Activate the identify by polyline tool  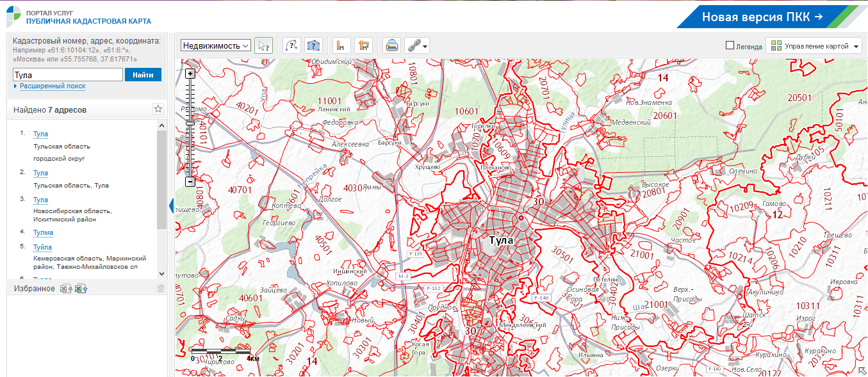point(291,45)
